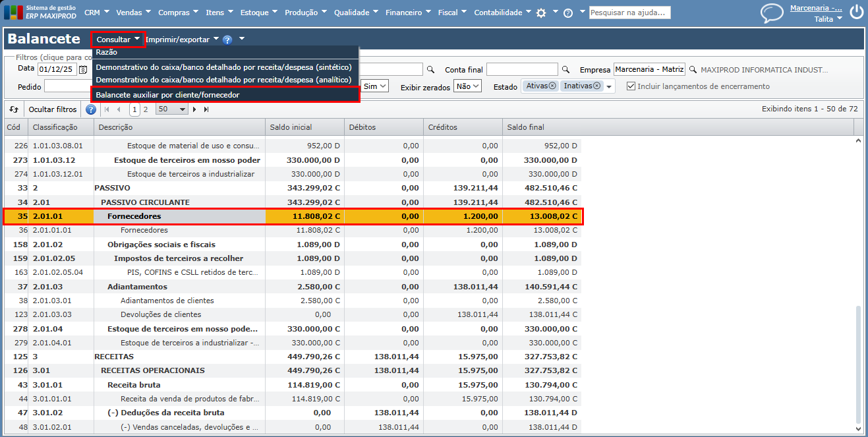The image size is (868, 437).
Task: Open the Exibir zerados dropdown
Action: click(x=468, y=86)
